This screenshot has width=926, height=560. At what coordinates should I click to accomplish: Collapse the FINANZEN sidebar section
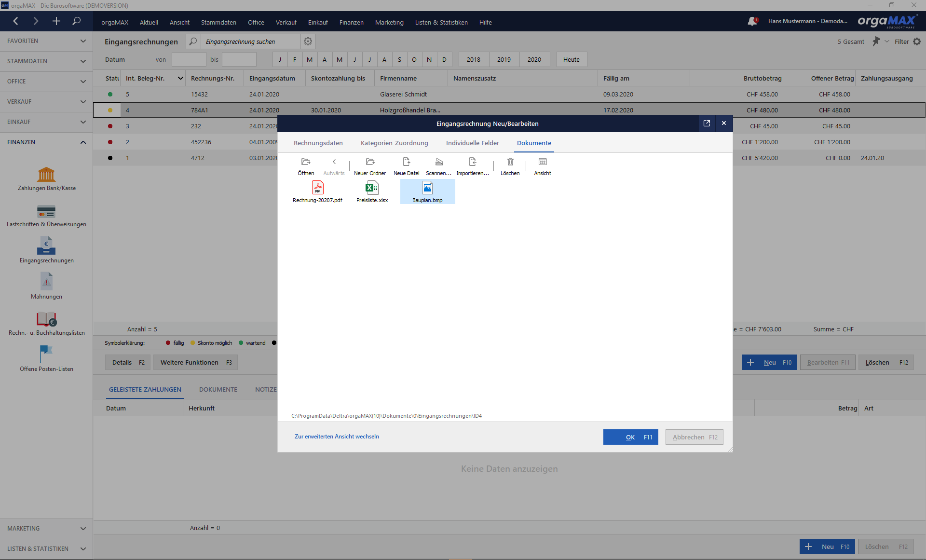click(x=46, y=142)
